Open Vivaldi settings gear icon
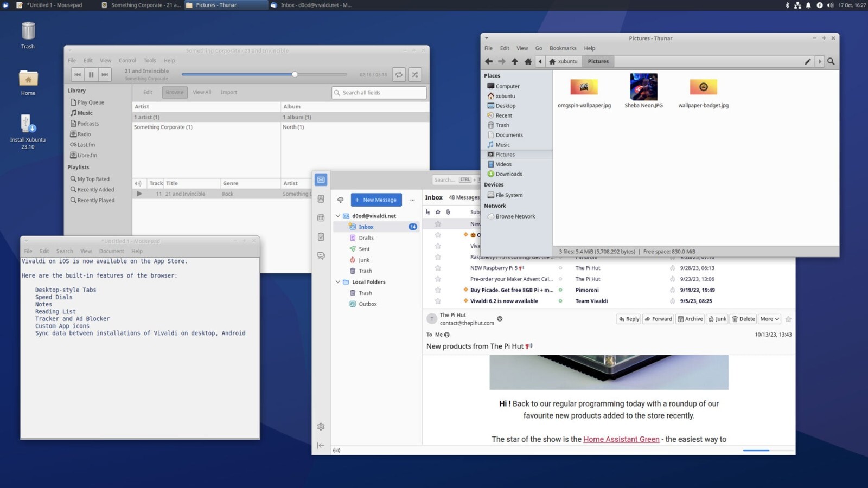The width and height of the screenshot is (868, 488). tap(321, 427)
